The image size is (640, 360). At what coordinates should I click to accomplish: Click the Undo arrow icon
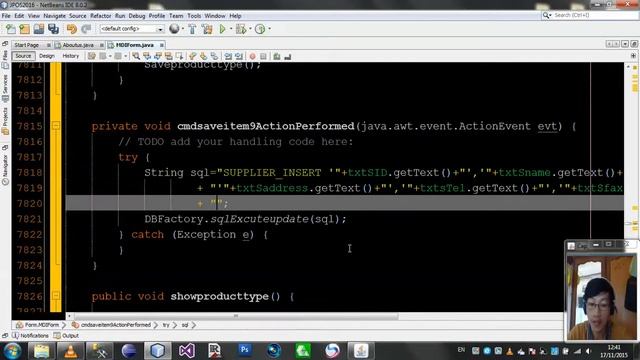click(71, 29)
